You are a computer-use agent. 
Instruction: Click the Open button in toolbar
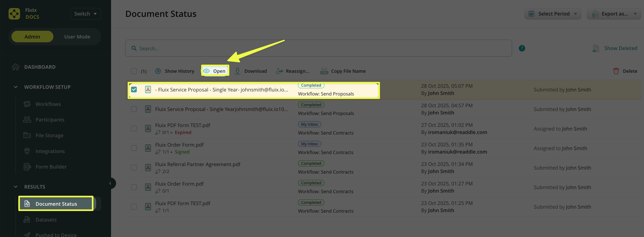click(x=215, y=71)
